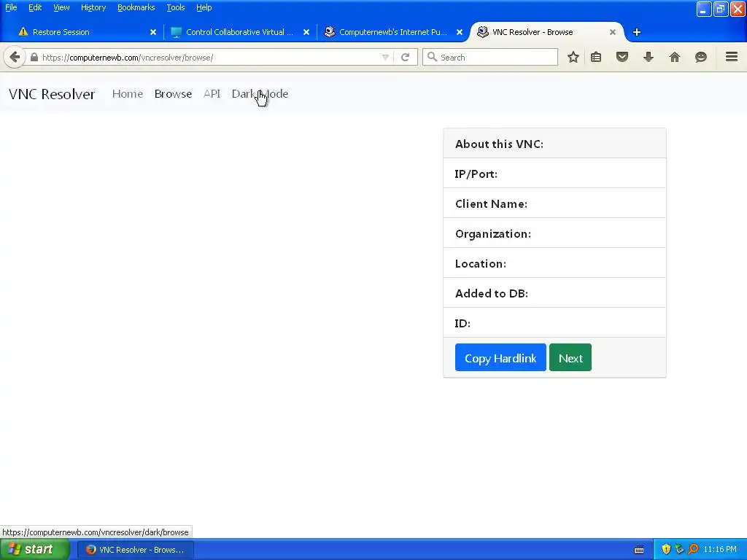This screenshot has width=747, height=560.
Task: Open the URL history dropdown arrow
Action: pos(385,57)
